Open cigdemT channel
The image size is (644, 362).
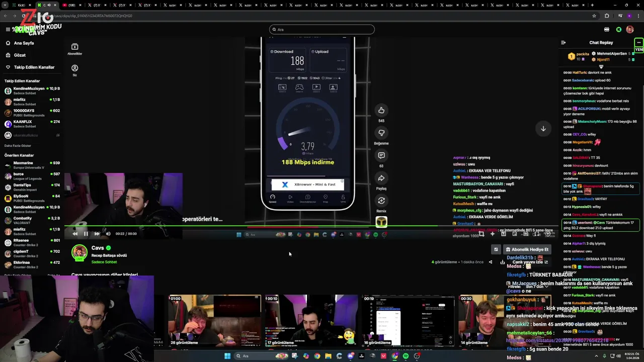click(x=32, y=253)
